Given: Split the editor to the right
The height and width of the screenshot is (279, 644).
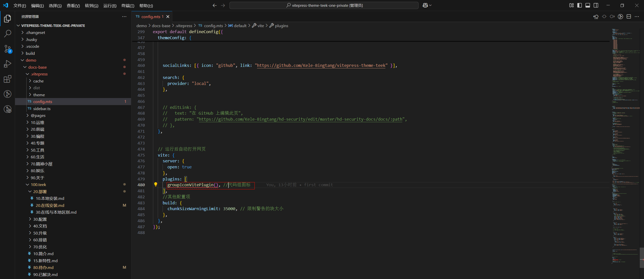Looking at the screenshot, I should tap(629, 17).
